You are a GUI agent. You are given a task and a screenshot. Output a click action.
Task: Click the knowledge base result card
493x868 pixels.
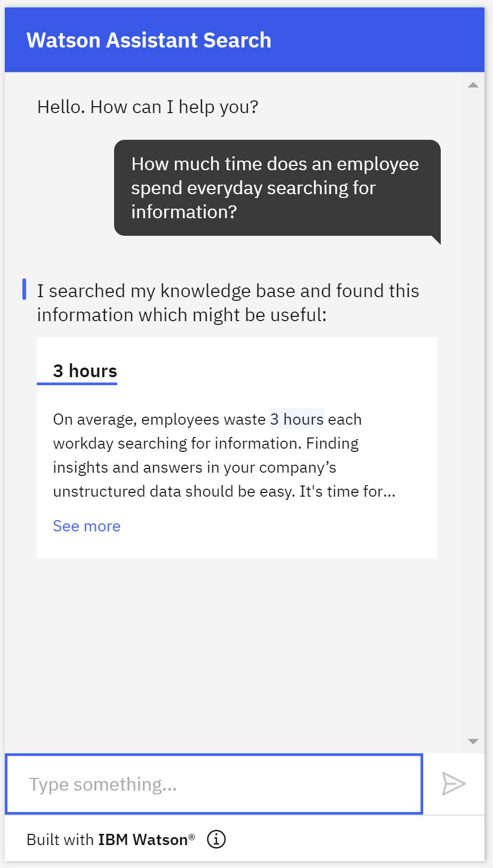[236, 447]
